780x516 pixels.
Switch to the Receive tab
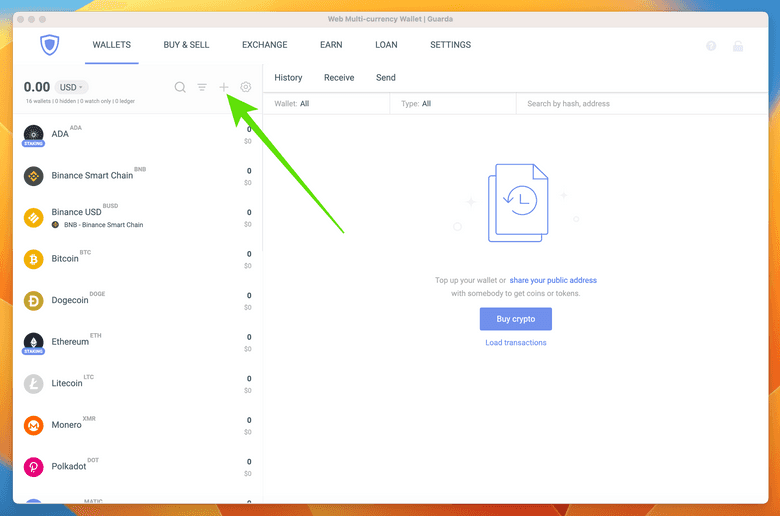click(339, 77)
